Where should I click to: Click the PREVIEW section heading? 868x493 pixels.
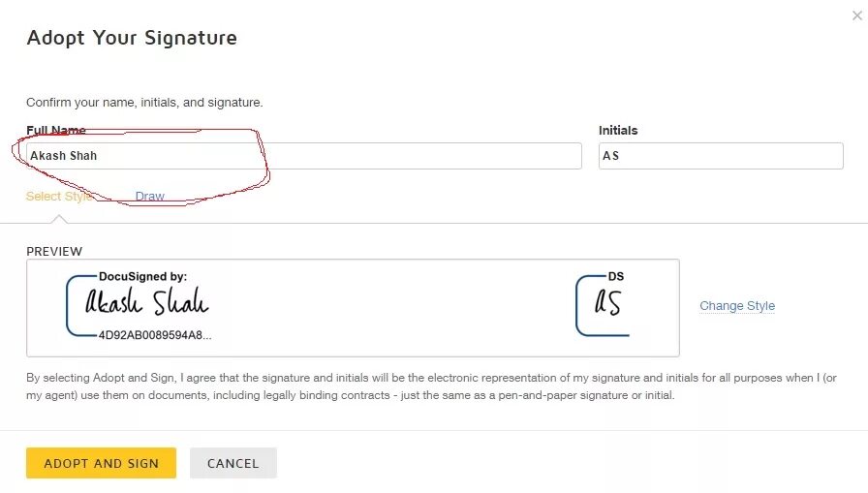[54, 252]
